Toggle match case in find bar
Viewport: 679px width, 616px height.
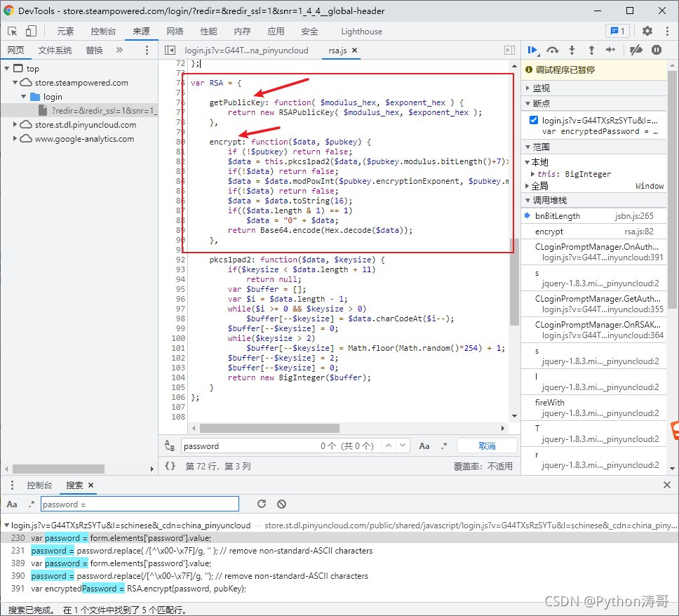tap(424, 446)
